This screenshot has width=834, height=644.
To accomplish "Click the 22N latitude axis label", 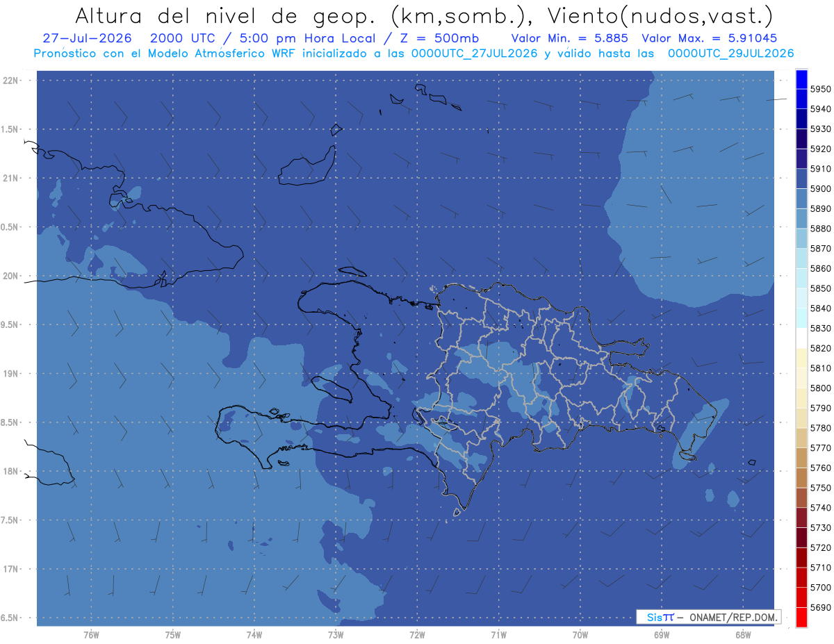I will coord(11,80).
